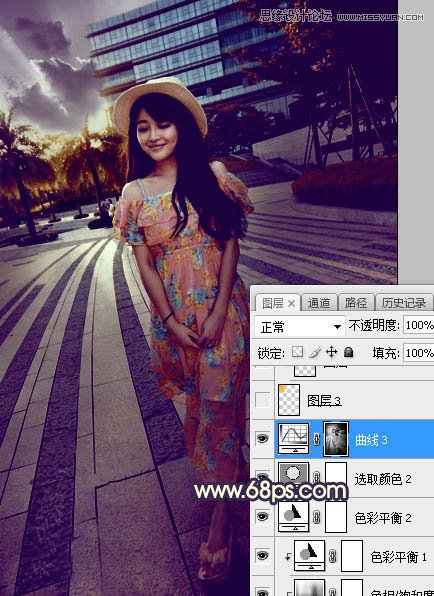Open the 历史记录 (History) tab

point(404,303)
